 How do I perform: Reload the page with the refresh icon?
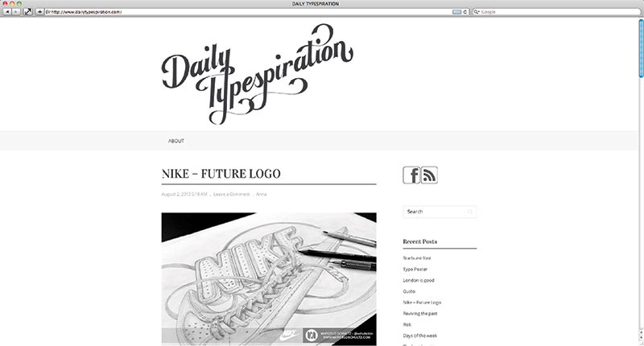tap(465, 12)
